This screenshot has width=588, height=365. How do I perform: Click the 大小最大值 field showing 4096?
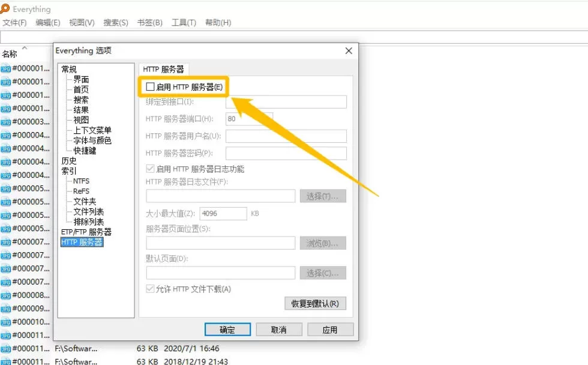(x=223, y=214)
